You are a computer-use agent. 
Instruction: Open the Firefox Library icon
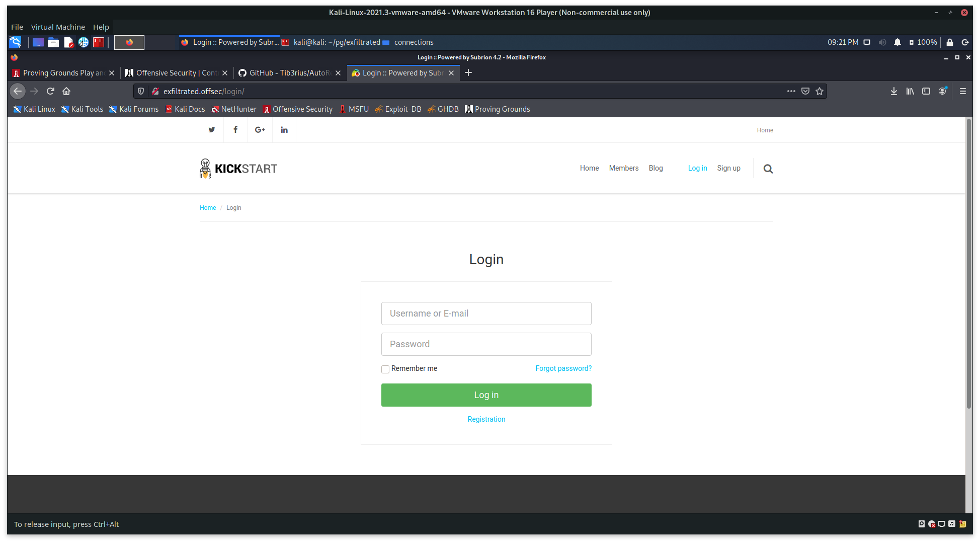click(x=910, y=91)
